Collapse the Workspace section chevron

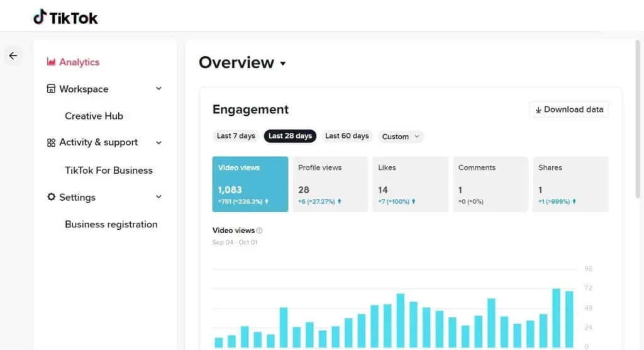click(158, 89)
